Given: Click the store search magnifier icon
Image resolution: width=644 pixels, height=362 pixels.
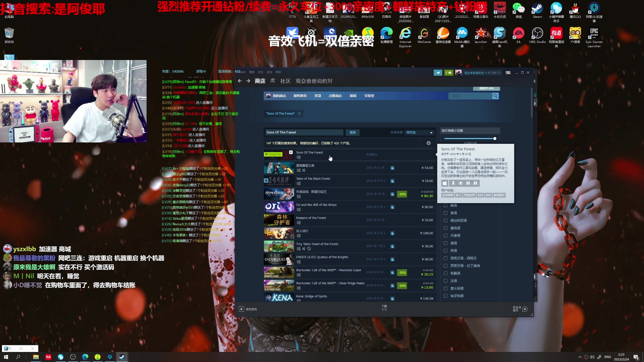Looking at the screenshot, I should point(495,96).
